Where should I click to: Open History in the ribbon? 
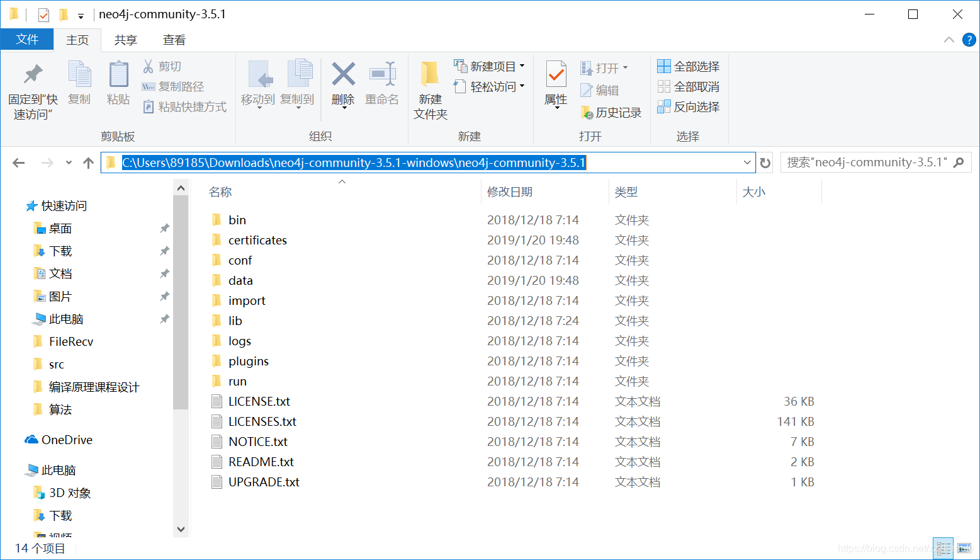click(x=611, y=113)
